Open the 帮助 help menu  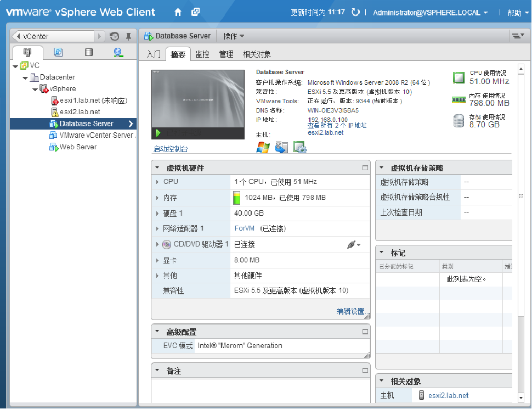point(518,13)
